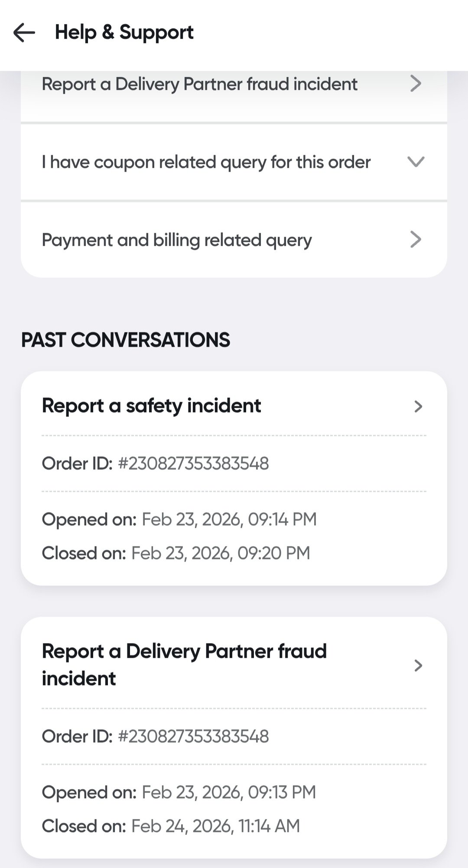Select the coupon related query option text
This screenshot has width=468, height=868.
click(206, 162)
